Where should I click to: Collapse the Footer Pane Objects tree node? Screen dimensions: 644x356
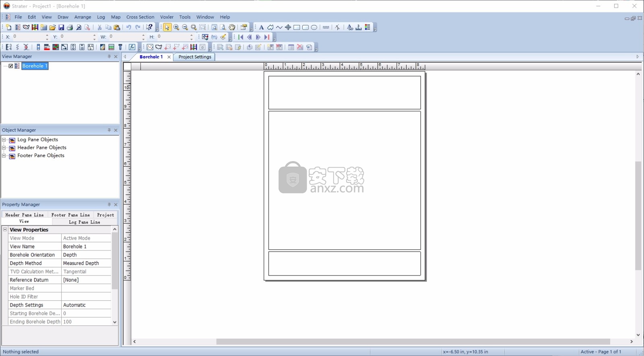click(4, 155)
